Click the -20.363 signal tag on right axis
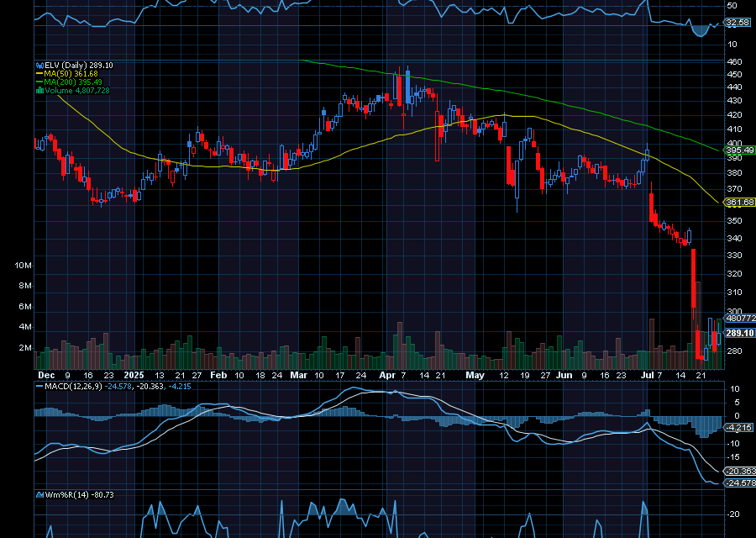 coord(741,472)
